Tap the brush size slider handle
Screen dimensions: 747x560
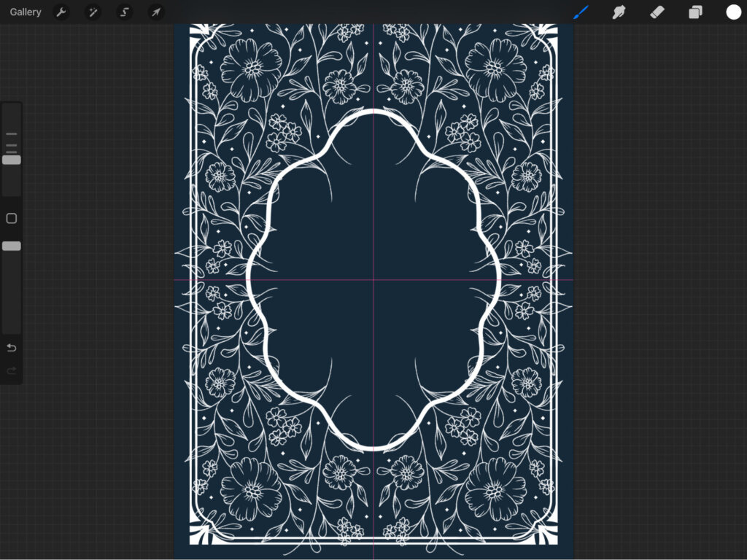click(12, 160)
